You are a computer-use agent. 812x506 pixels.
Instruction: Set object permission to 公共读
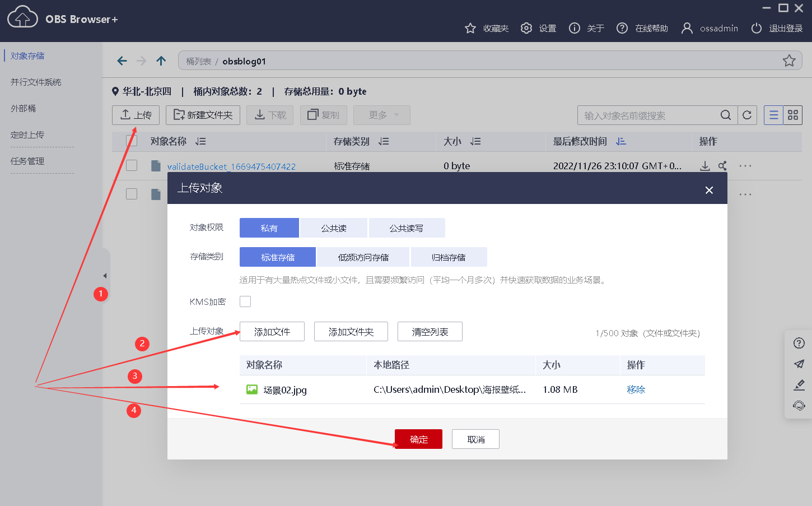(x=334, y=228)
